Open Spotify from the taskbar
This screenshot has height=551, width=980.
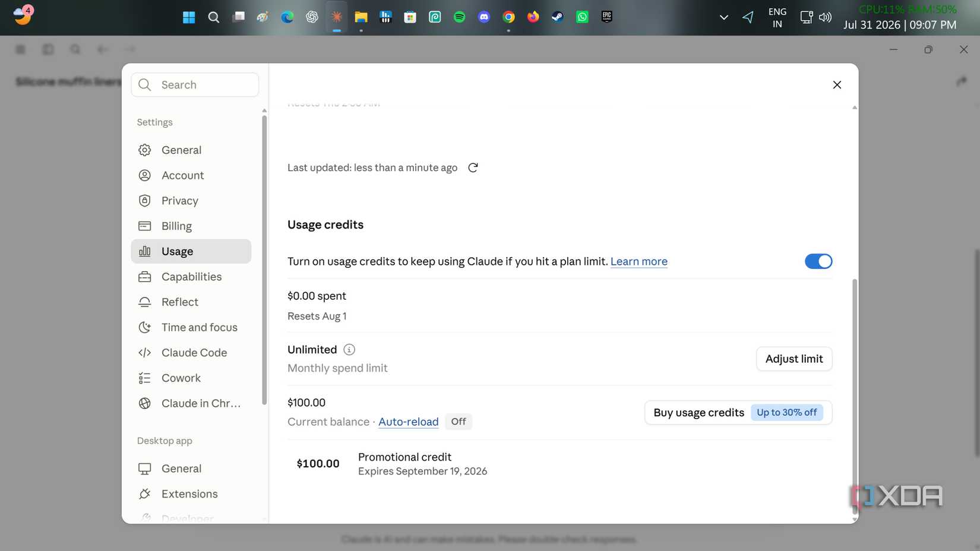click(x=459, y=17)
